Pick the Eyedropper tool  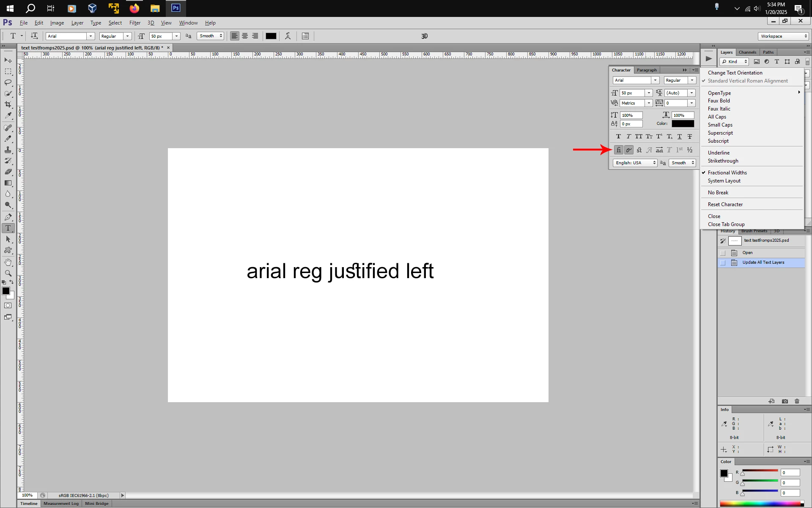[x=8, y=115]
